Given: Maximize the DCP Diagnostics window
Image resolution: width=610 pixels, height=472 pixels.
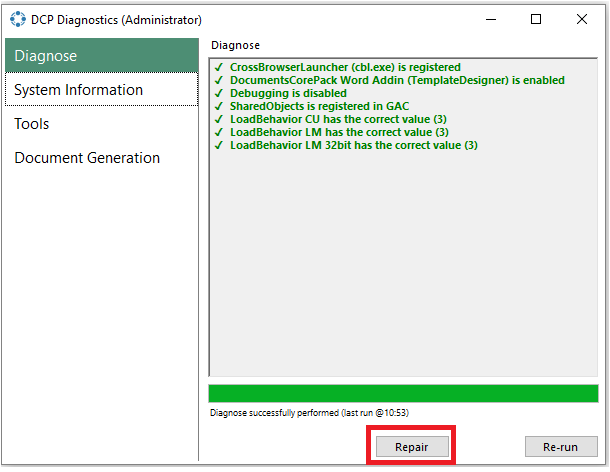Looking at the screenshot, I should click(536, 19).
